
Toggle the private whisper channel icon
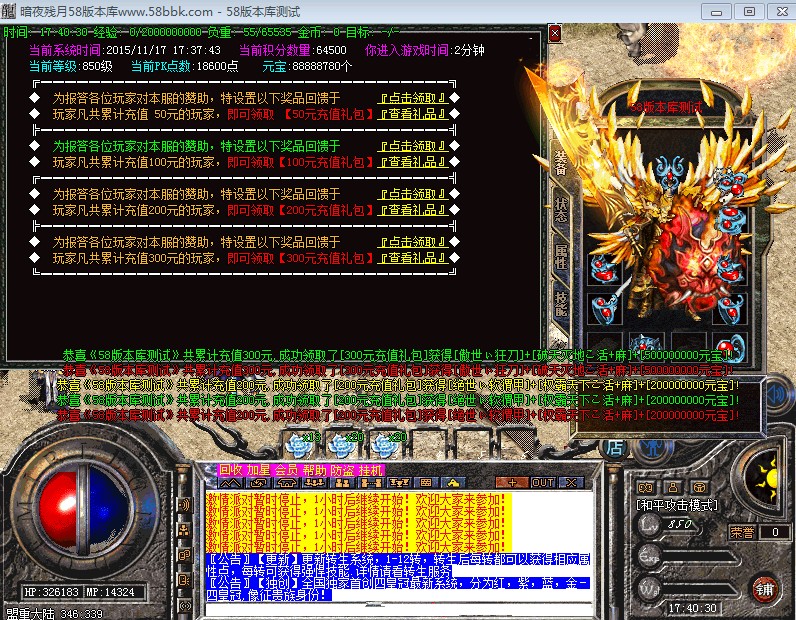(x=184, y=555)
